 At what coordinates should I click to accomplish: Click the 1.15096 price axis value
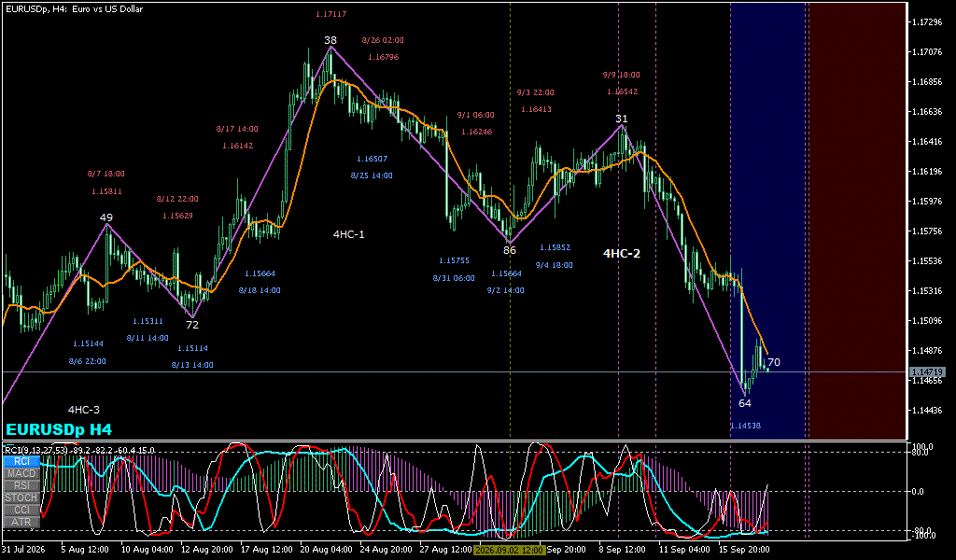[927, 320]
